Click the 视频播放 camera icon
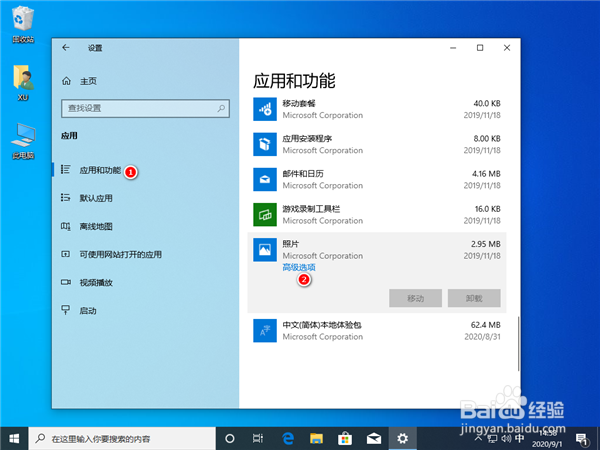The height and width of the screenshot is (450, 600). (65, 282)
